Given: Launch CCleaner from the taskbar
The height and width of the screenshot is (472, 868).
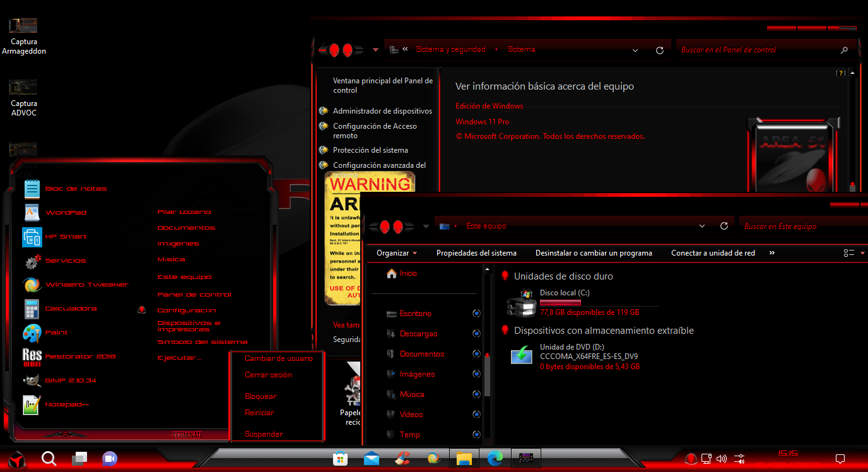Looking at the screenshot, I should pos(404,459).
